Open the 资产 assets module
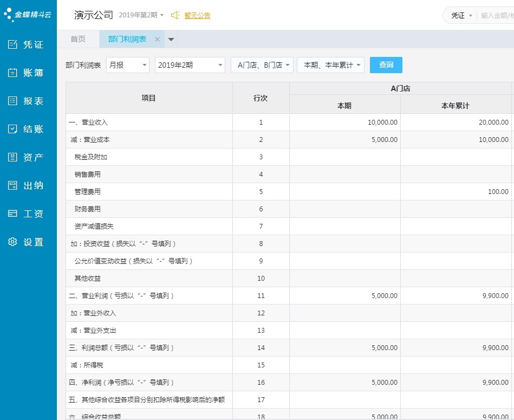The image size is (514, 420). (27, 157)
